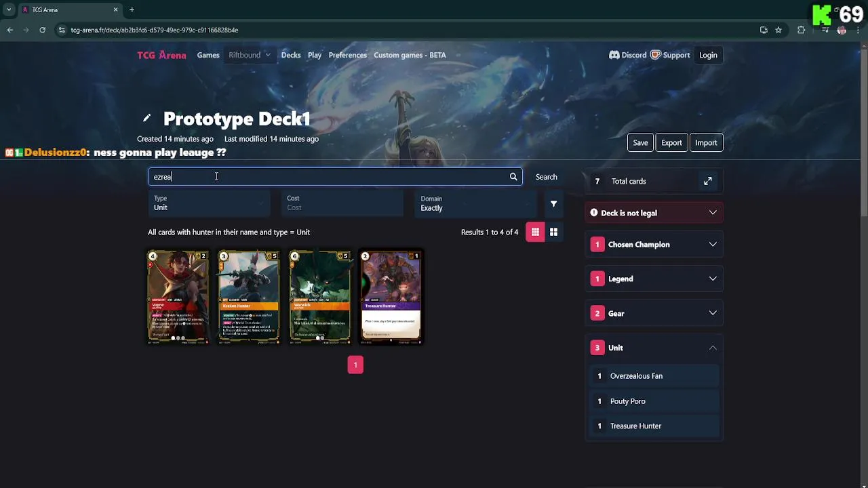This screenshot has width=868, height=488.
Task: Expand the Gear section
Action: tap(654, 313)
